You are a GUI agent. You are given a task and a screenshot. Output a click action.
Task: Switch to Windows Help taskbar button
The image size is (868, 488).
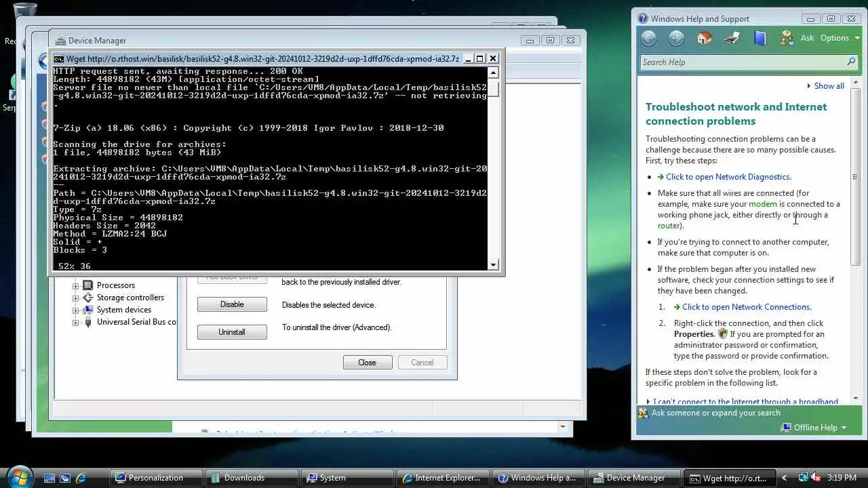[x=538, y=478]
